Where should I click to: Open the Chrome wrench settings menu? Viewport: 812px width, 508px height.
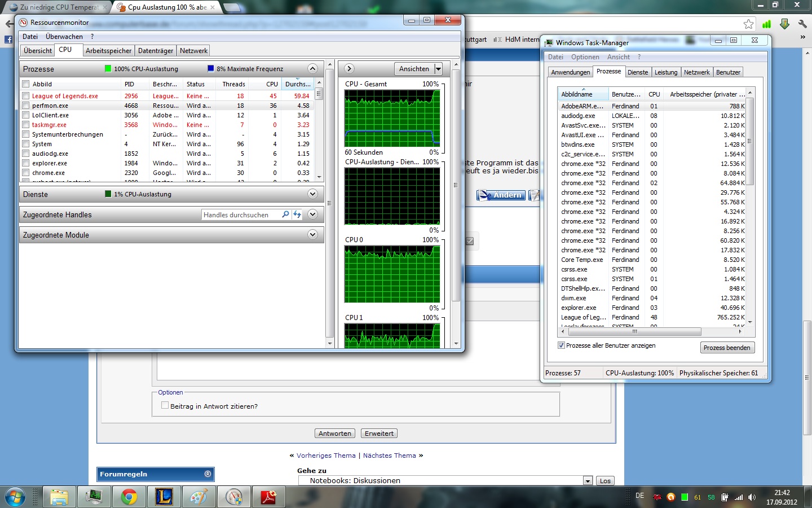click(802, 24)
